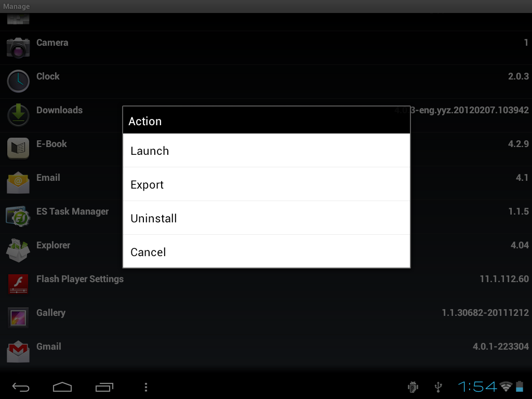
Task: Tap the Android debug notification icon
Action: click(x=413, y=387)
